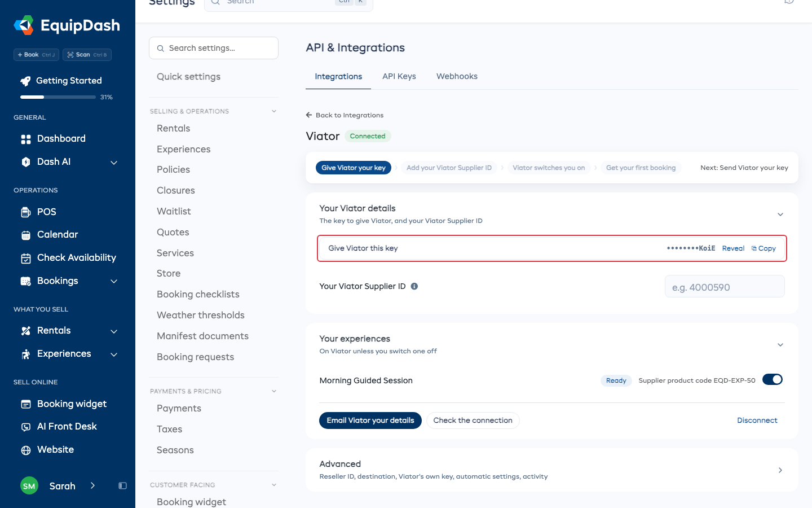Viewport: 812px width, 508px height.
Task: Click the Bookings icon in sidebar
Action: [x=26, y=281]
